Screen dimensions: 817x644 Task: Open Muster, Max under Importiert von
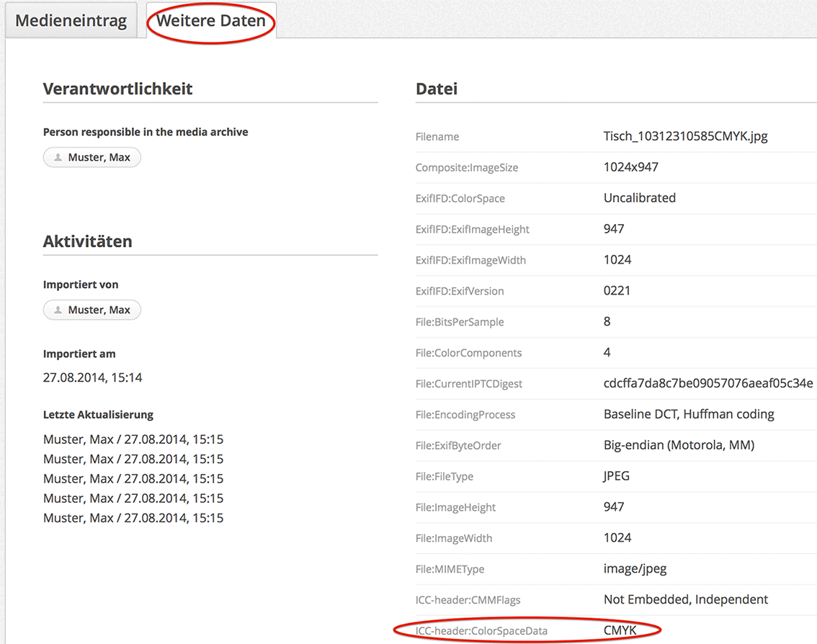(x=99, y=310)
